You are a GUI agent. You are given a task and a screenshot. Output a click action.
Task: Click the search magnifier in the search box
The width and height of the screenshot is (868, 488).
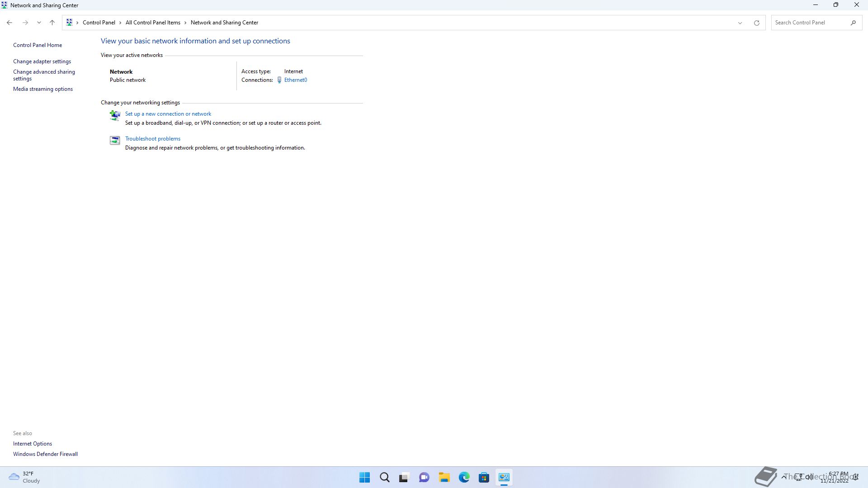pyautogui.click(x=854, y=22)
